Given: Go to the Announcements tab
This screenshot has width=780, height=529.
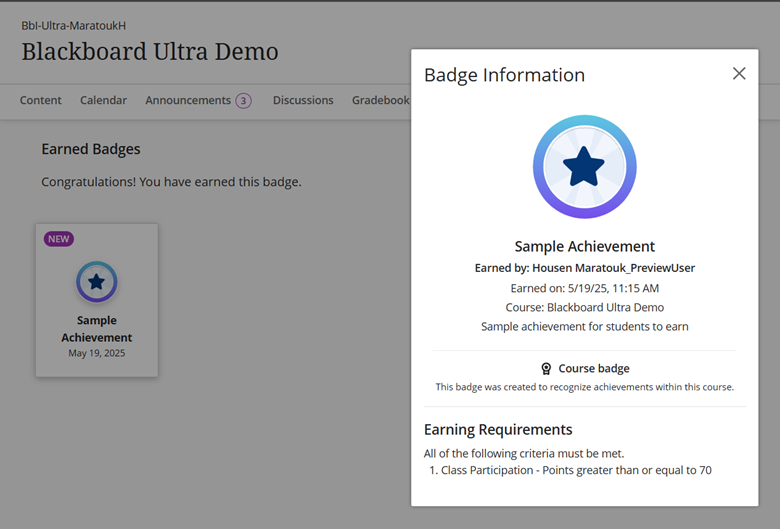Looking at the screenshot, I should 188,100.
